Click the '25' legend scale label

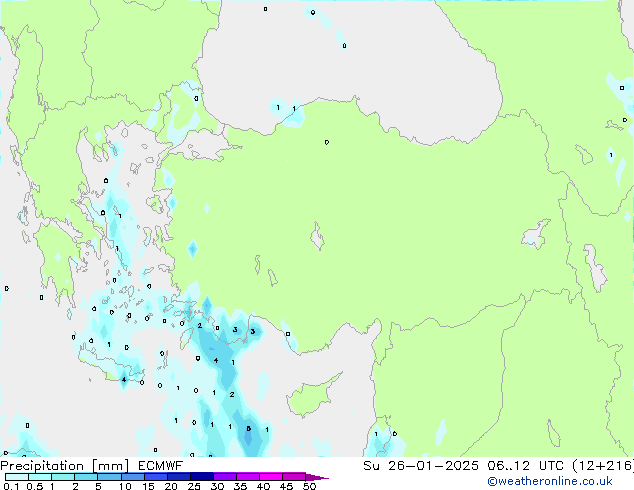click(194, 486)
